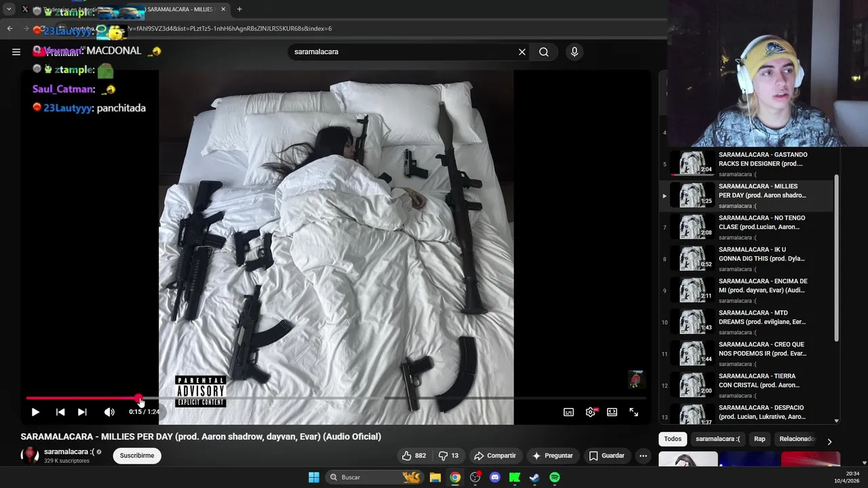Open a new browser tab
The height and width of the screenshot is (488, 868).
239,9
